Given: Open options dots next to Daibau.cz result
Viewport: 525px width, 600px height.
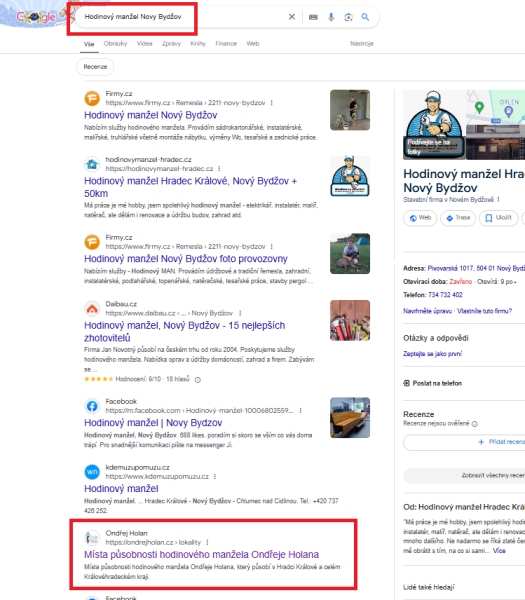Looking at the screenshot, I should (x=240, y=313).
